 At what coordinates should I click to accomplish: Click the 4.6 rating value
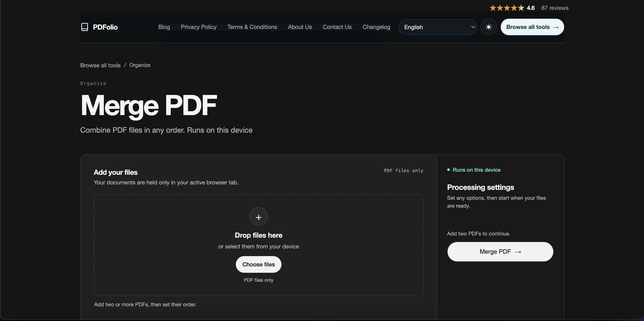[530, 8]
